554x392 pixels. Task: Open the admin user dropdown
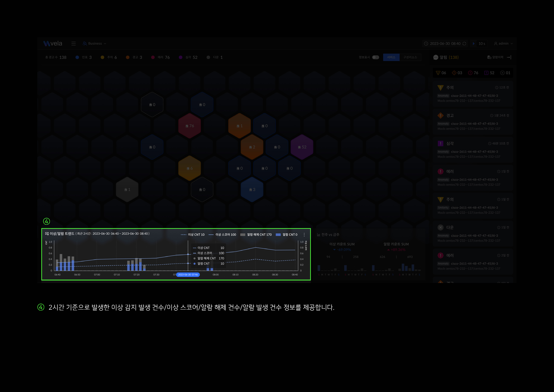point(503,43)
